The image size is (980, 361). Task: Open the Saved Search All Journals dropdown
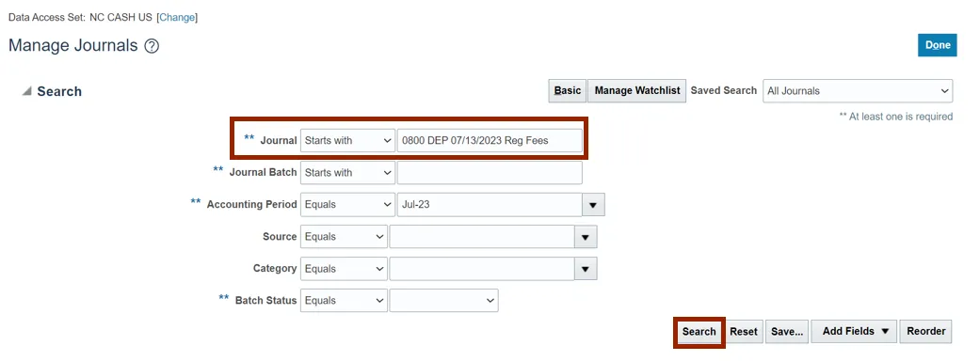coord(858,91)
